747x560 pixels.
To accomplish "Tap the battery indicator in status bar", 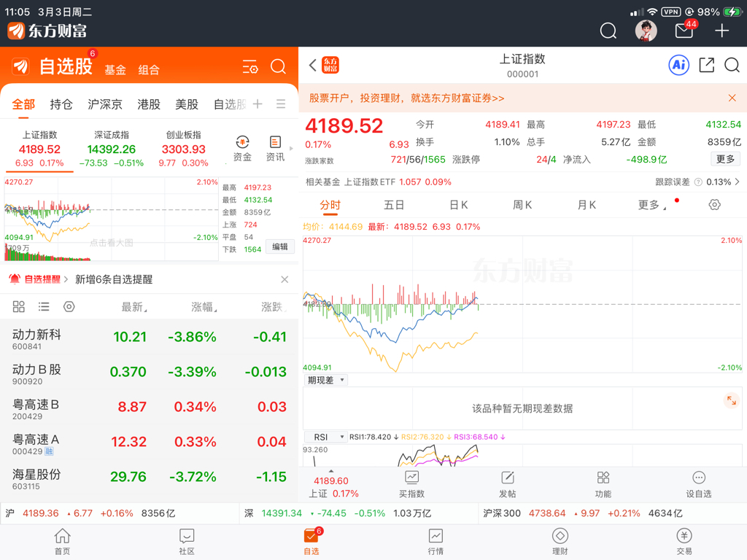I will [x=731, y=12].
